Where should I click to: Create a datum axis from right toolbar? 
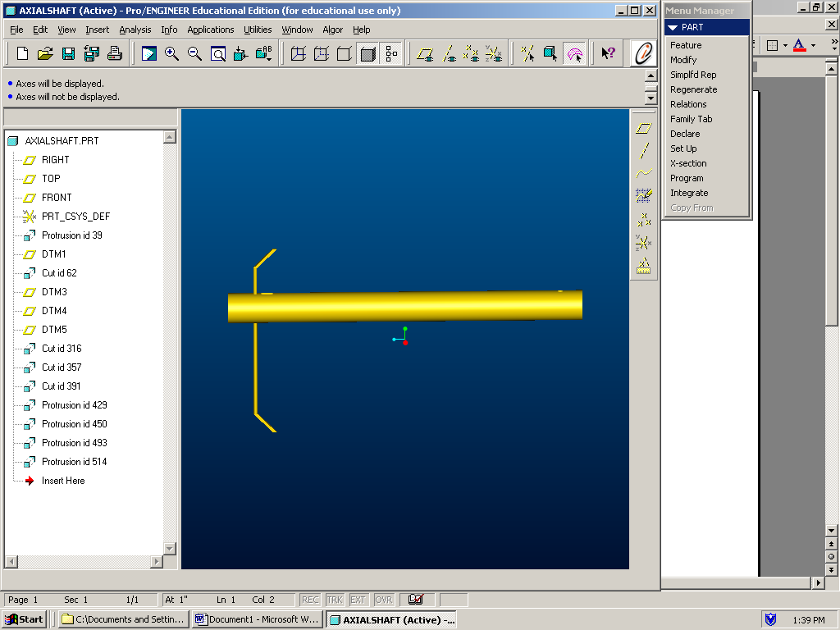coord(643,151)
